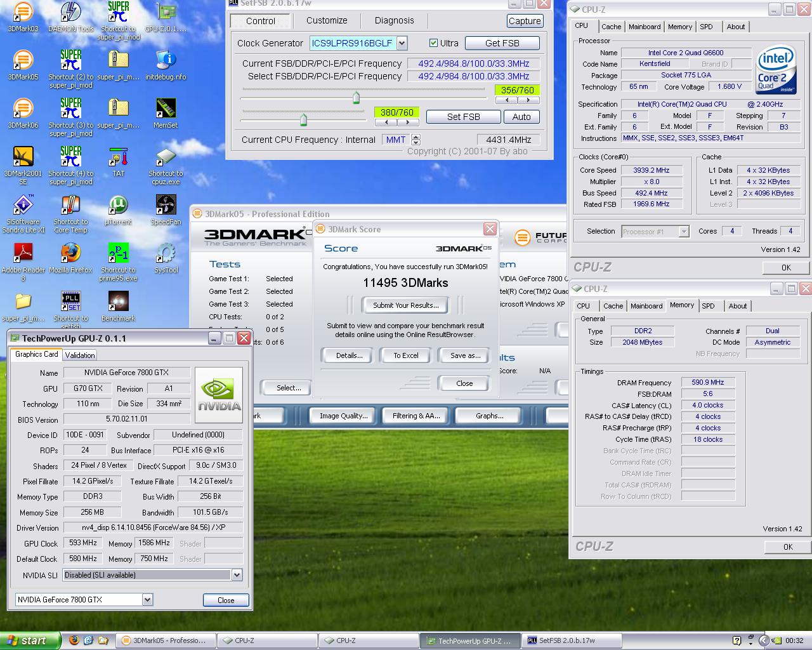This screenshot has width=812, height=650.
Task: Launch SysTool desktop icon
Action: point(166,258)
